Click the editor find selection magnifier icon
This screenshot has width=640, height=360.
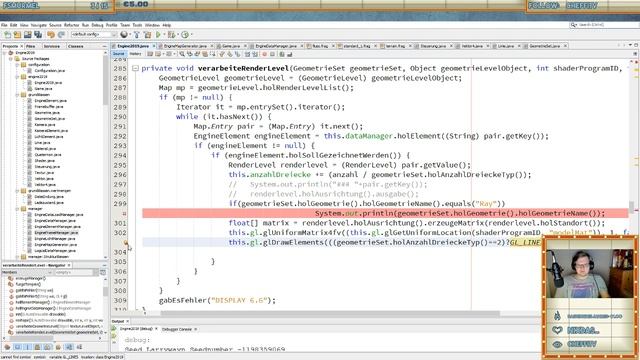pos(182,54)
